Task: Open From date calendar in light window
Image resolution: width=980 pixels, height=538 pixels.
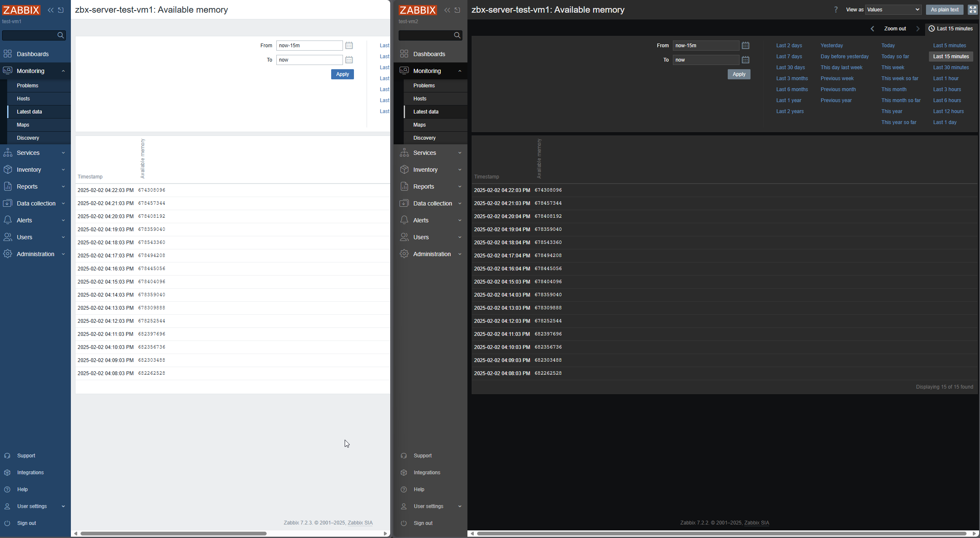Action: click(349, 46)
